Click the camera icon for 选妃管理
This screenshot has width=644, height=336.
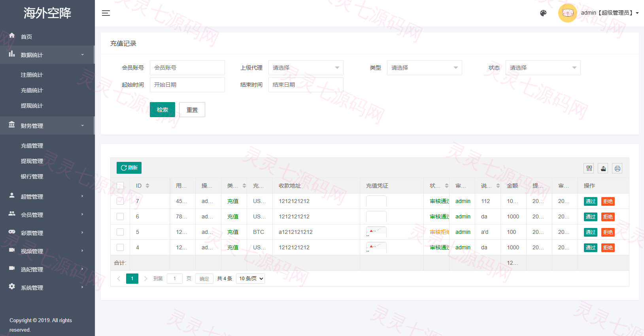pos(12,268)
